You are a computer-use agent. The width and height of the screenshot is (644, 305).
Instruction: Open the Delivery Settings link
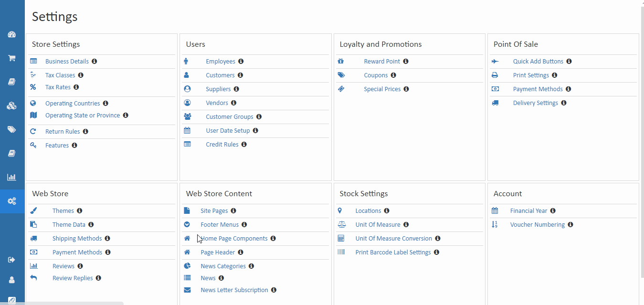coord(536,103)
